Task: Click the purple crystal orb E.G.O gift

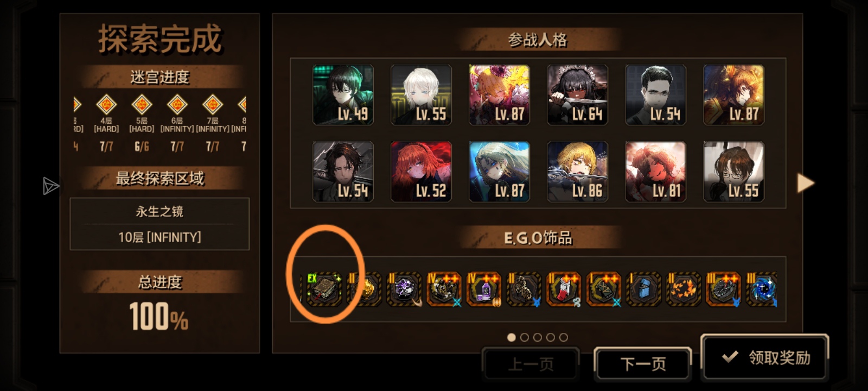Action: (404, 289)
